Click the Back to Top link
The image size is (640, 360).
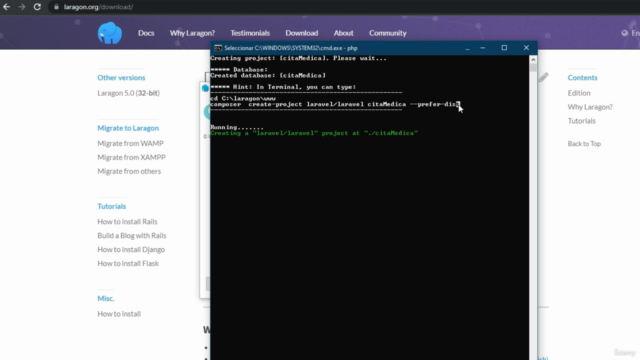click(x=584, y=144)
